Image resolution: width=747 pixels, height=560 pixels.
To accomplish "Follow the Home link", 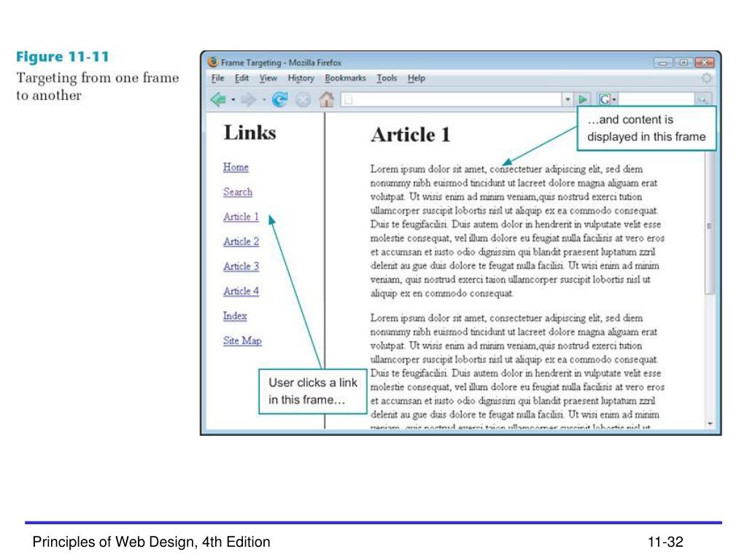I will pyautogui.click(x=236, y=167).
